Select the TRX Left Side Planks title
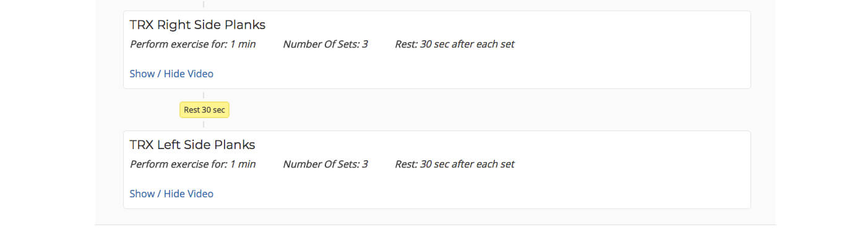 coord(192,145)
